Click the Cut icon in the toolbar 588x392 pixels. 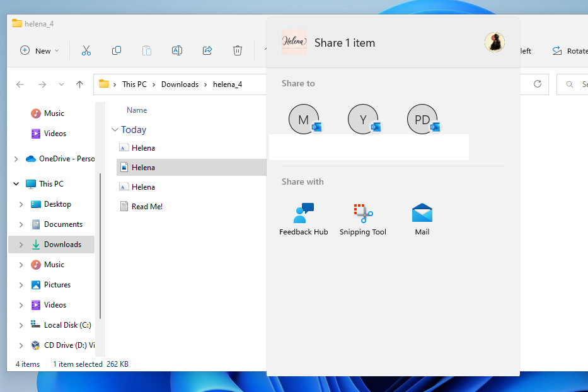[x=86, y=50]
